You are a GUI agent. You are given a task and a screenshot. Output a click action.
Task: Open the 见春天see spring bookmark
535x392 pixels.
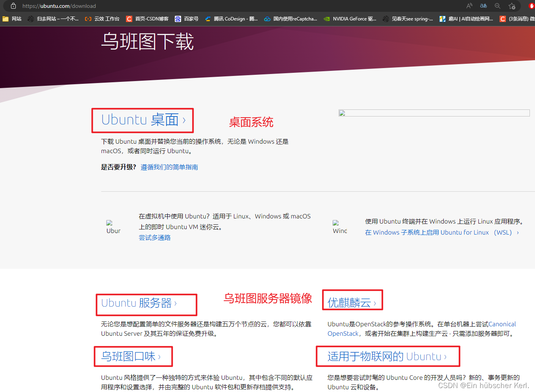click(407, 18)
